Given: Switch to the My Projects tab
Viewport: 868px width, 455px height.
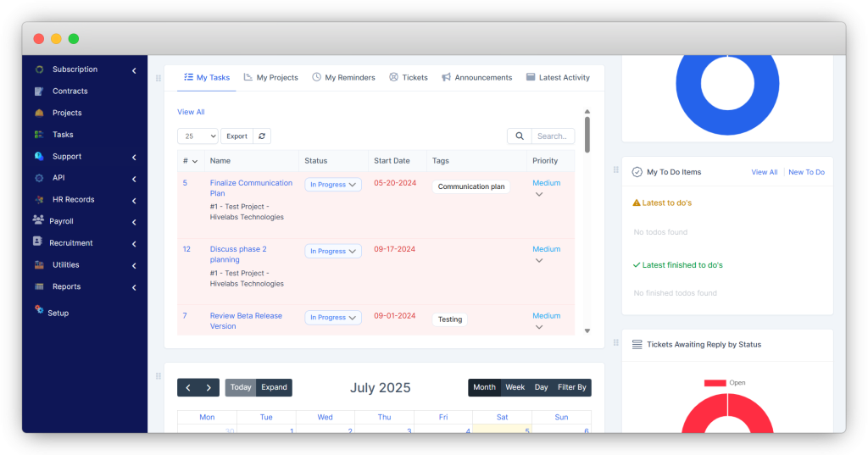Looking at the screenshot, I should (x=271, y=78).
